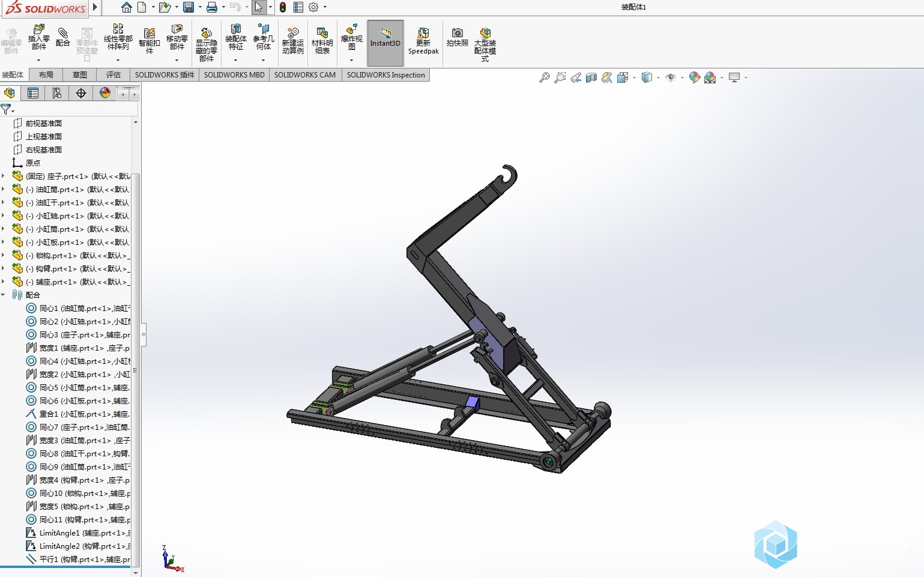The width and height of the screenshot is (924, 577).
Task: Click Large Assembly Mode (大型装配体模式)
Action: [485, 44]
